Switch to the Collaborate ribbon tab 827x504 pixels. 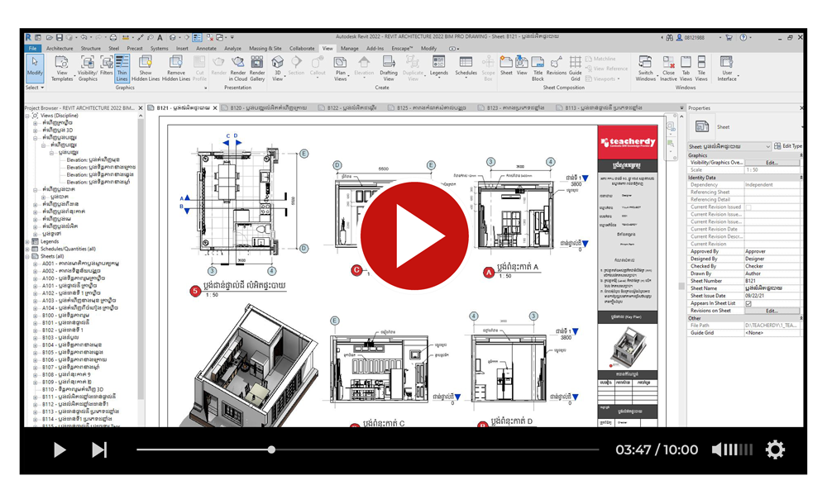click(302, 48)
